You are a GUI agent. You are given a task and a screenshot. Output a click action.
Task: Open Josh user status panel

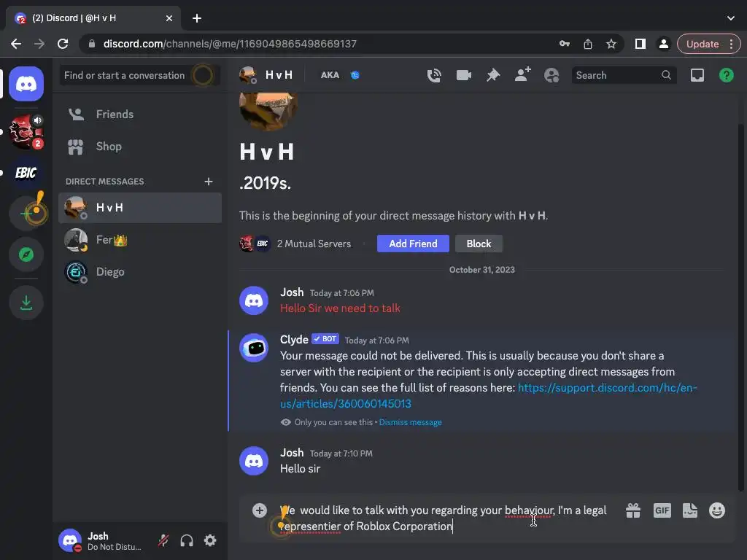point(101,540)
